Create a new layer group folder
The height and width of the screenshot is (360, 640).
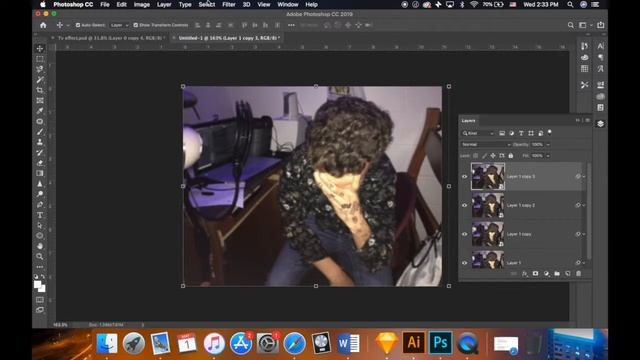point(557,273)
